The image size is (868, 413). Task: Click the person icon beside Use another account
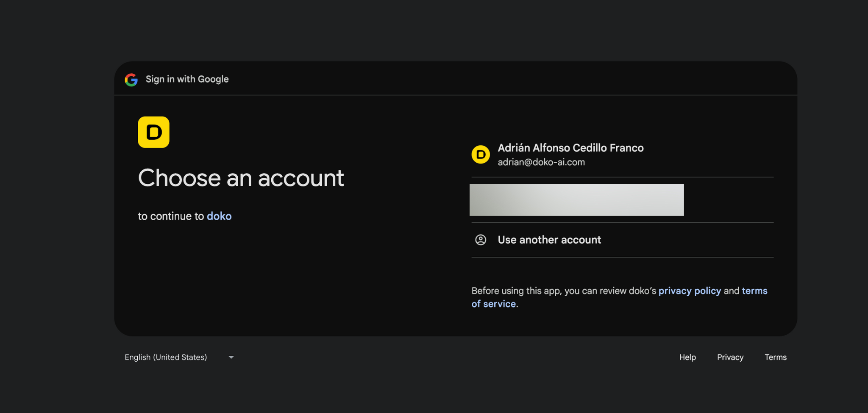tap(481, 240)
